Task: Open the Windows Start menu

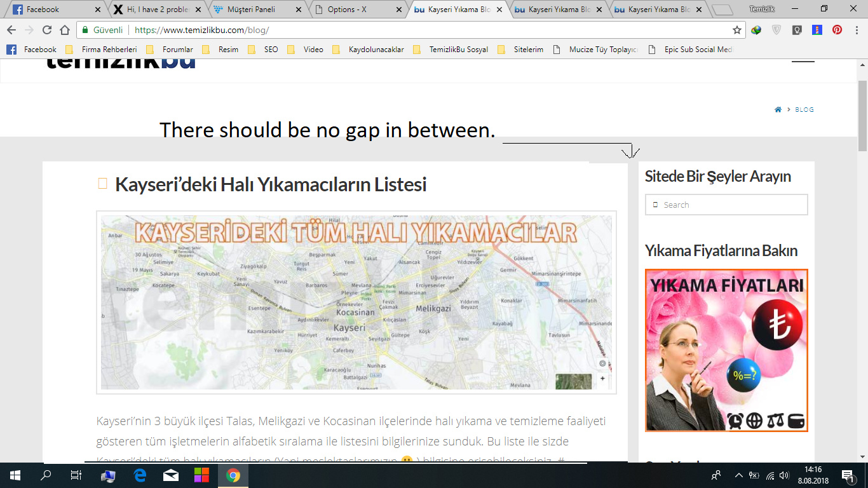Action: (14, 475)
